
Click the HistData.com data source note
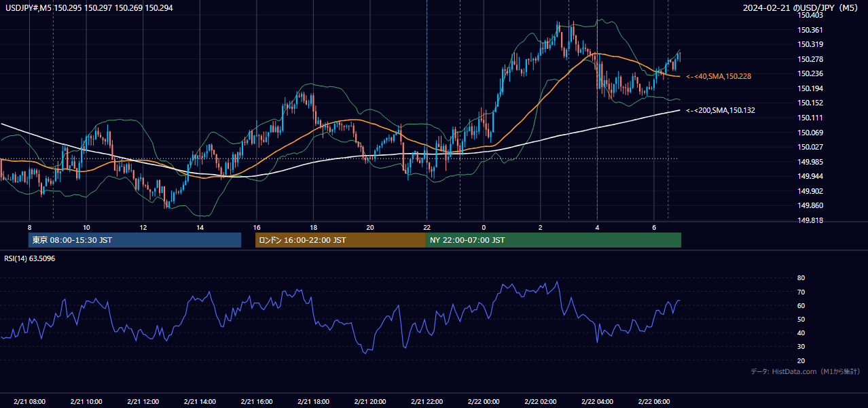[806, 371]
